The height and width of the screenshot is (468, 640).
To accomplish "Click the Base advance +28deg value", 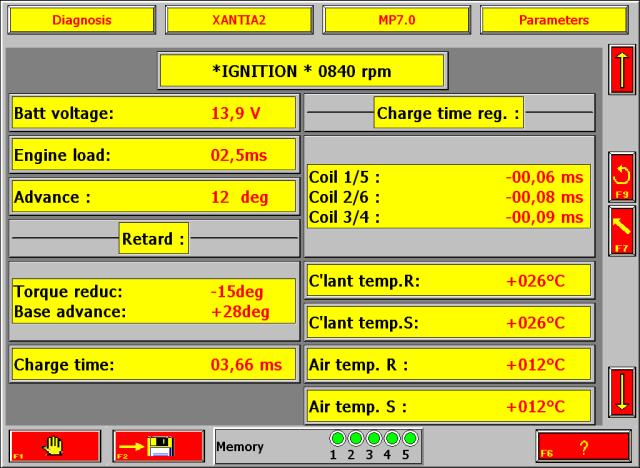I will click(x=240, y=312).
